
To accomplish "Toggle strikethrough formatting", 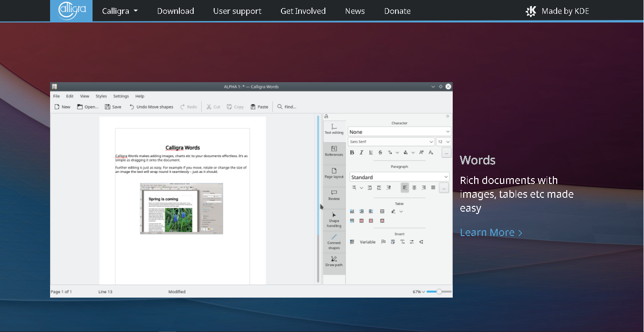I will [x=380, y=152].
